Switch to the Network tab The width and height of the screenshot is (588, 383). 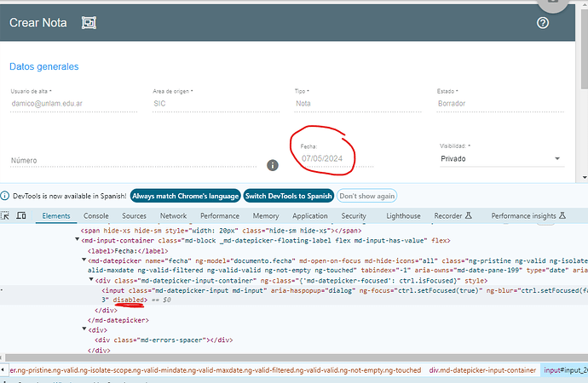click(x=173, y=216)
